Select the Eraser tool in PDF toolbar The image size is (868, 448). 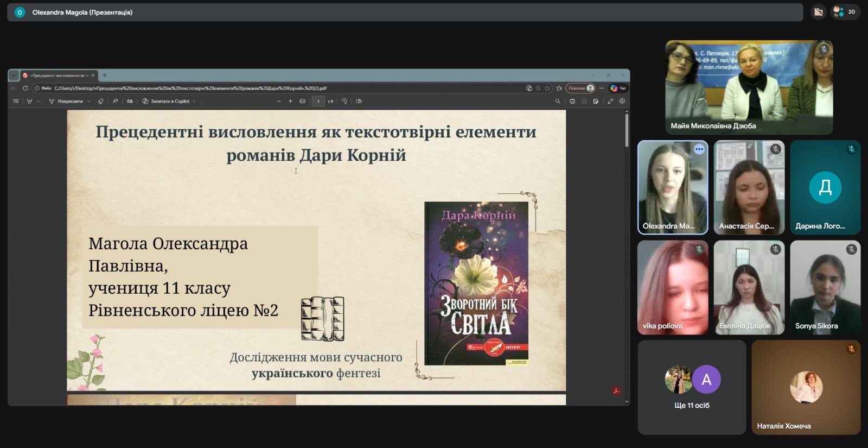(100, 101)
